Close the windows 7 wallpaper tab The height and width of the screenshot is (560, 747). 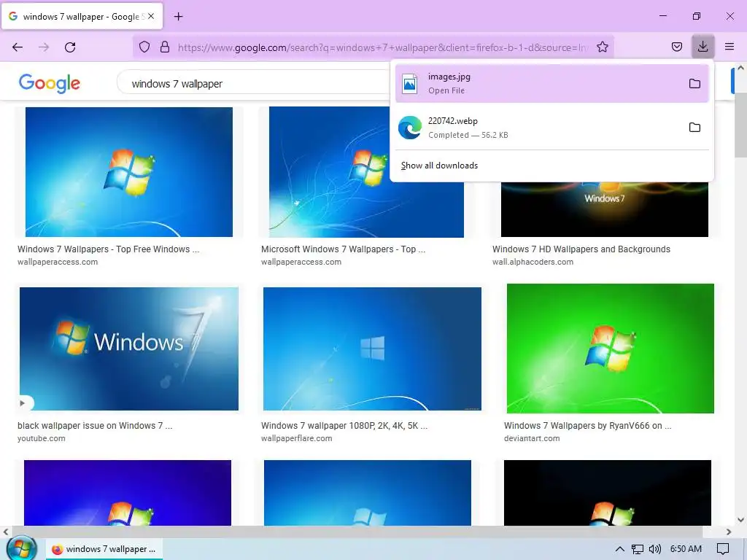(x=151, y=16)
